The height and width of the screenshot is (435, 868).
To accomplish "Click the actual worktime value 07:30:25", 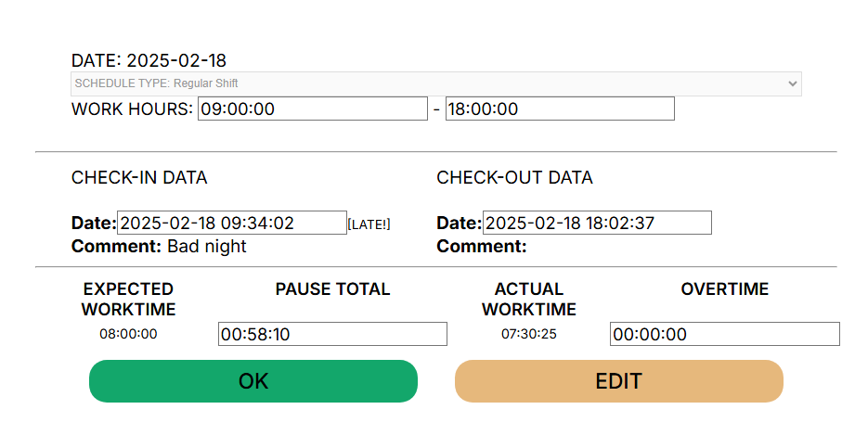I will [528, 334].
